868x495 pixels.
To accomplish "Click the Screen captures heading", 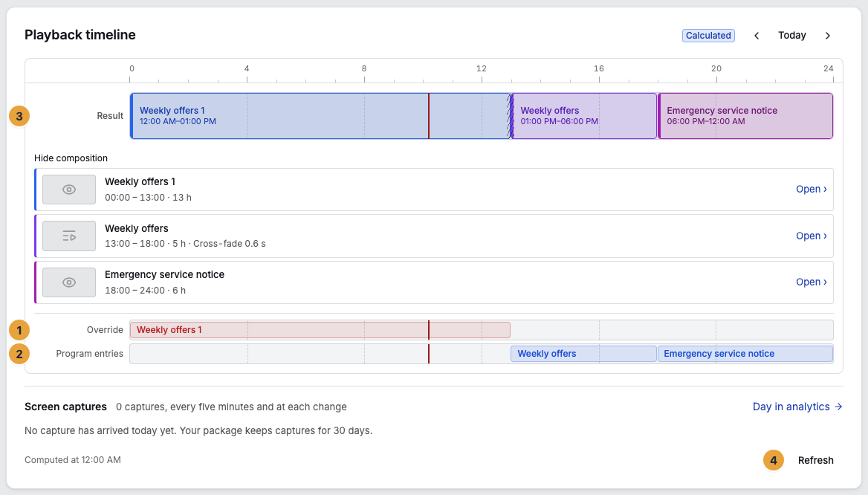I will coord(65,407).
